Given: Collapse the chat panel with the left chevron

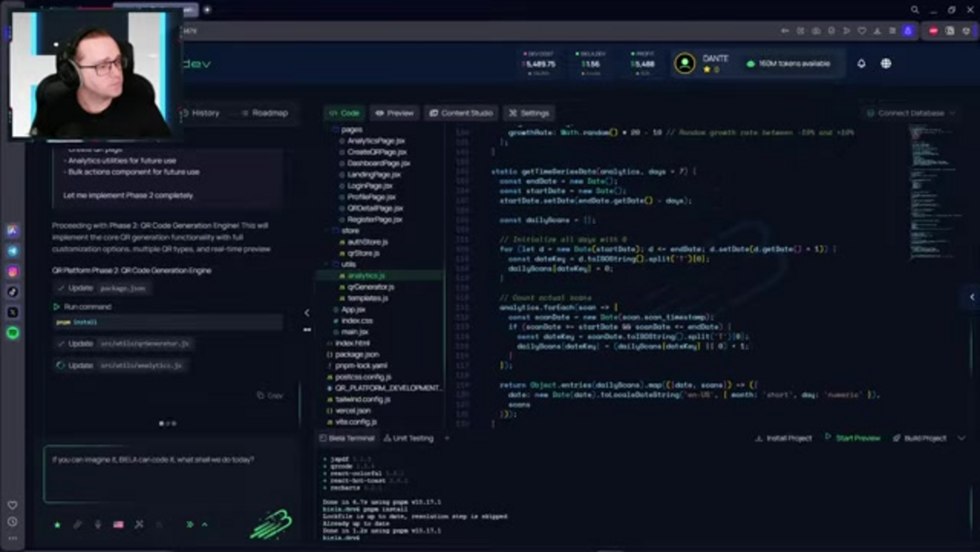Looking at the screenshot, I should 307,312.
